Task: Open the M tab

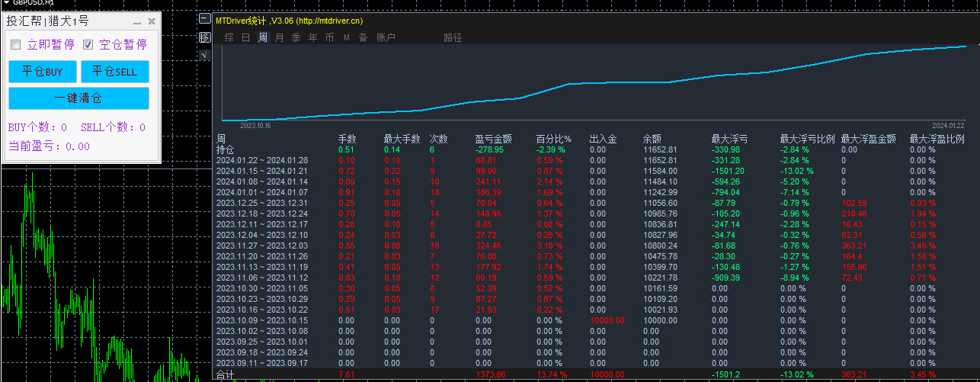Action: click(x=347, y=37)
